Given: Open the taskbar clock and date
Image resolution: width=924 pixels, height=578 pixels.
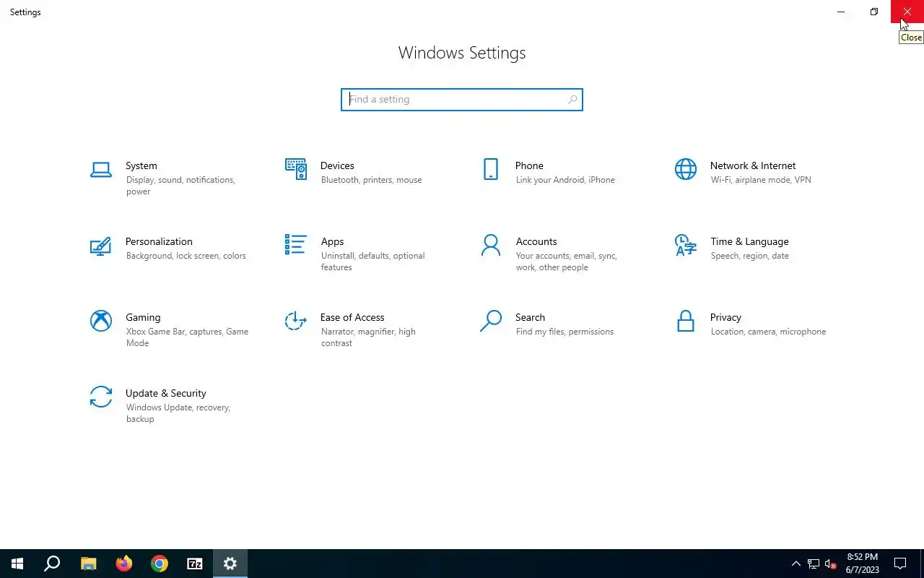Looking at the screenshot, I should tap(863, 564).
